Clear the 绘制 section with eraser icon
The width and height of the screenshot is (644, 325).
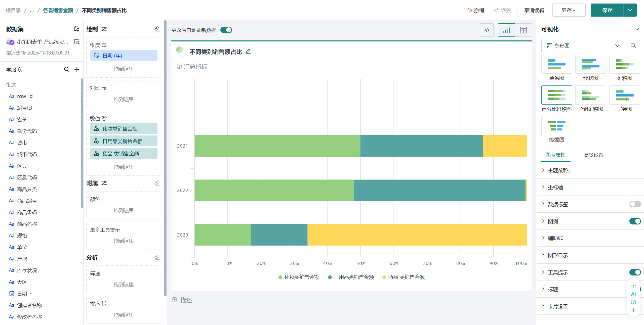[x=157, y=29]
